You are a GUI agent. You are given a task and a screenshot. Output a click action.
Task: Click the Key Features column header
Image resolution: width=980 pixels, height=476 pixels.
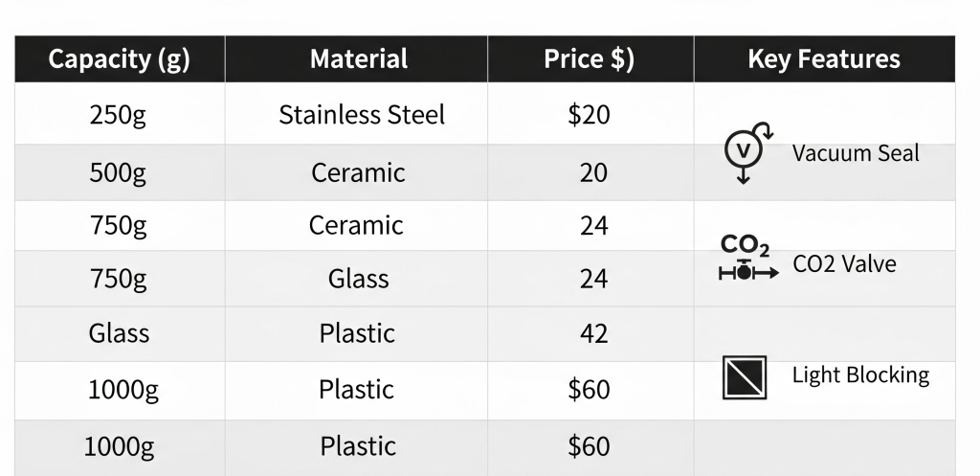pyautogui.click(x=823, y=59)
